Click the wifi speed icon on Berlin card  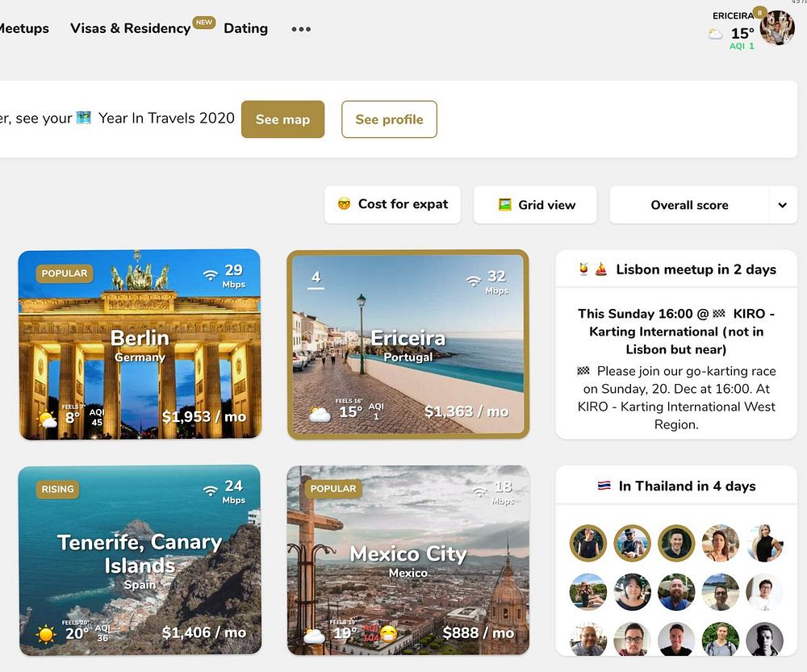click(x=211, y=275)
